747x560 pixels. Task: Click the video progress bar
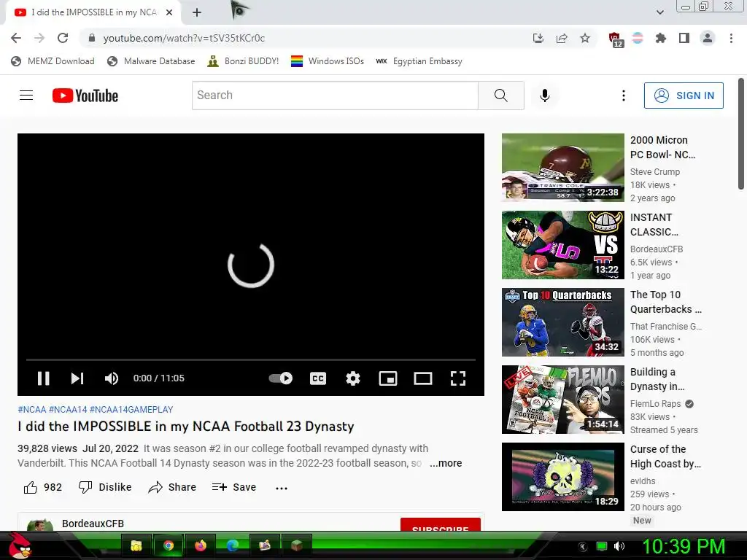[x=251, y=359]
